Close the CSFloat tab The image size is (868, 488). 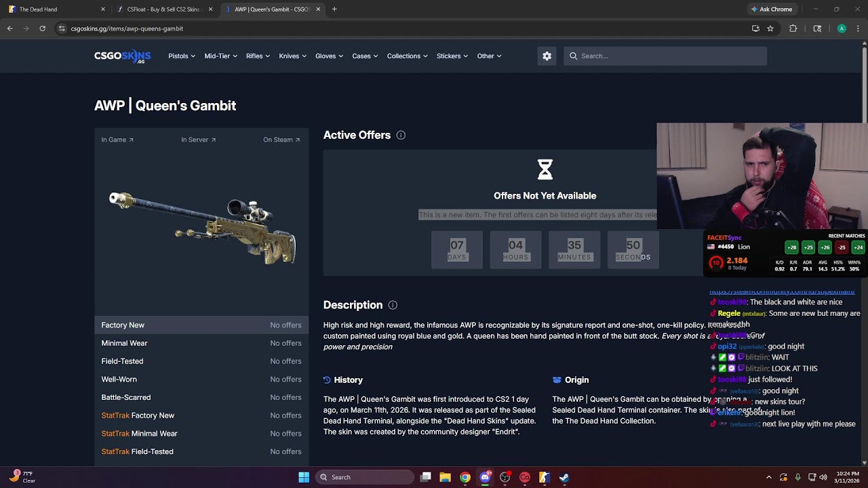tap(210, 9)
